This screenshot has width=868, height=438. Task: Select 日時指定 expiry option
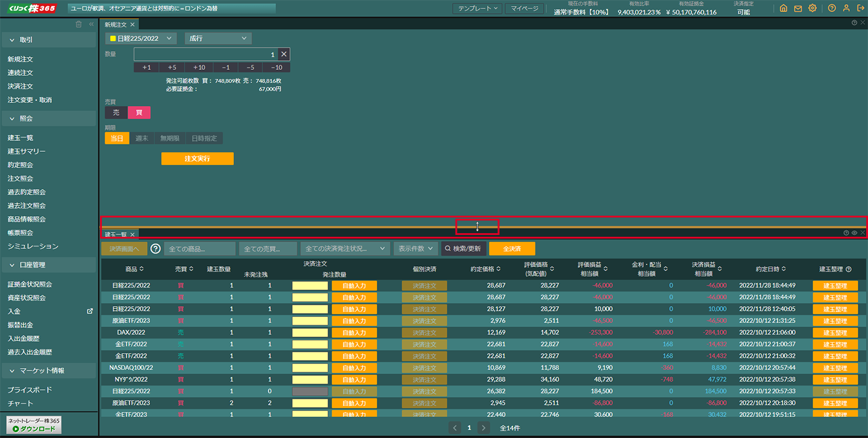(x=204, y=139)
